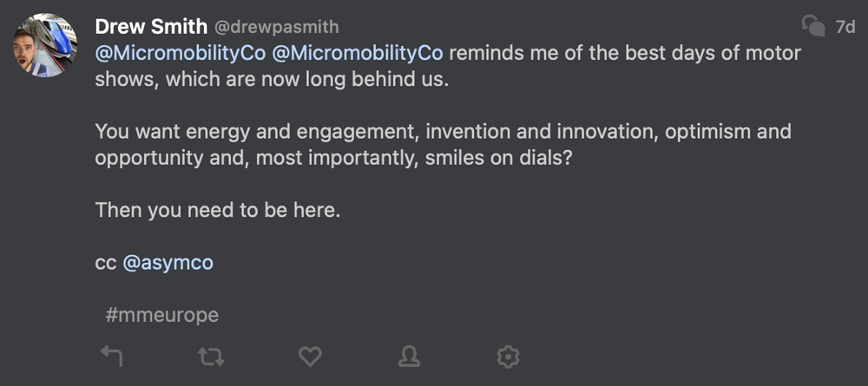868x386 pixels.
Task: Open the conversation bubbles icon near 7d
Action: click(x=812, y=26)
